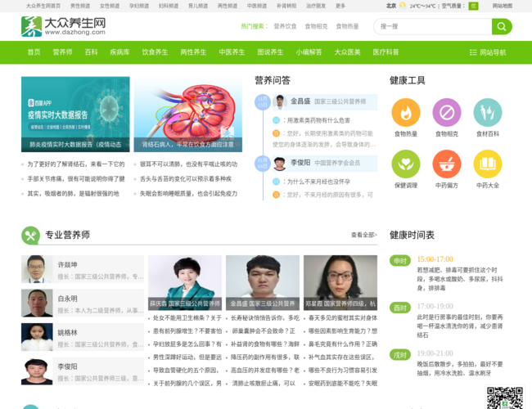Open the 两性养生 nav menu item

coord(193,52)
